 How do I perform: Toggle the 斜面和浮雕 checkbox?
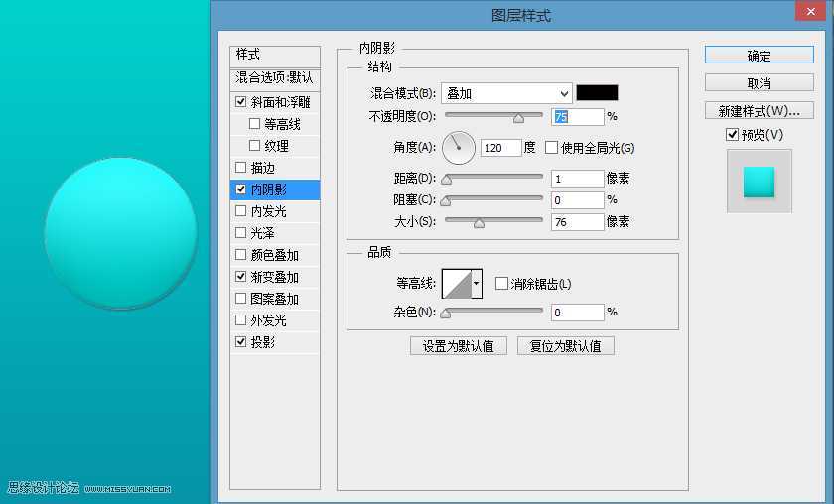[241, 102]
